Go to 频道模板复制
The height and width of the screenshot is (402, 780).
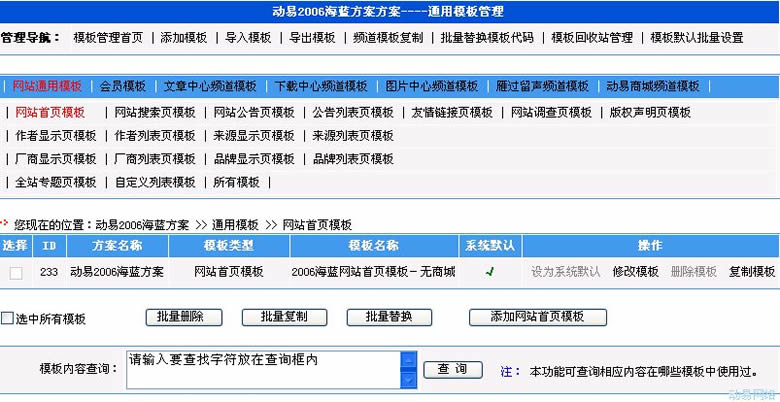pos(388,38)
